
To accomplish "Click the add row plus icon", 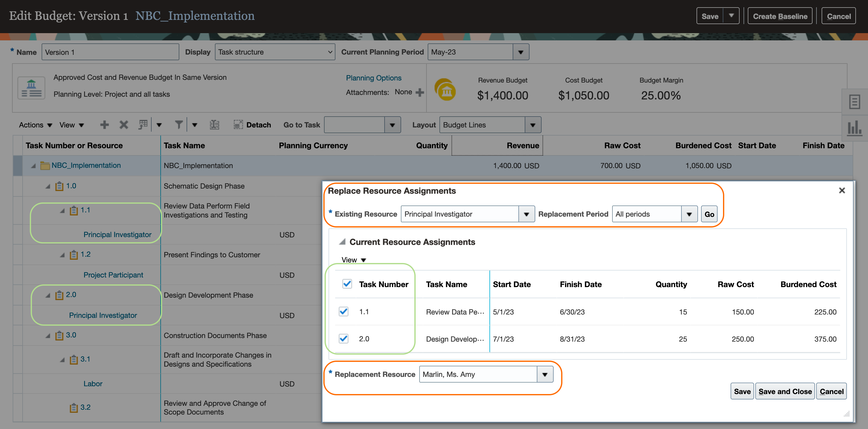I will [105, 125].
